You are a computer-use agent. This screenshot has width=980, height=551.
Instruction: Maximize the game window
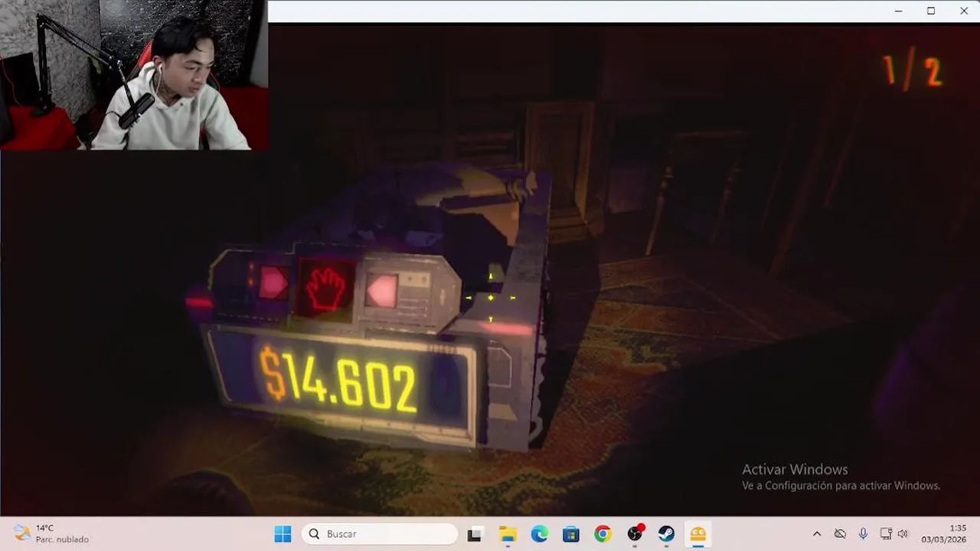tap(931, 11)
